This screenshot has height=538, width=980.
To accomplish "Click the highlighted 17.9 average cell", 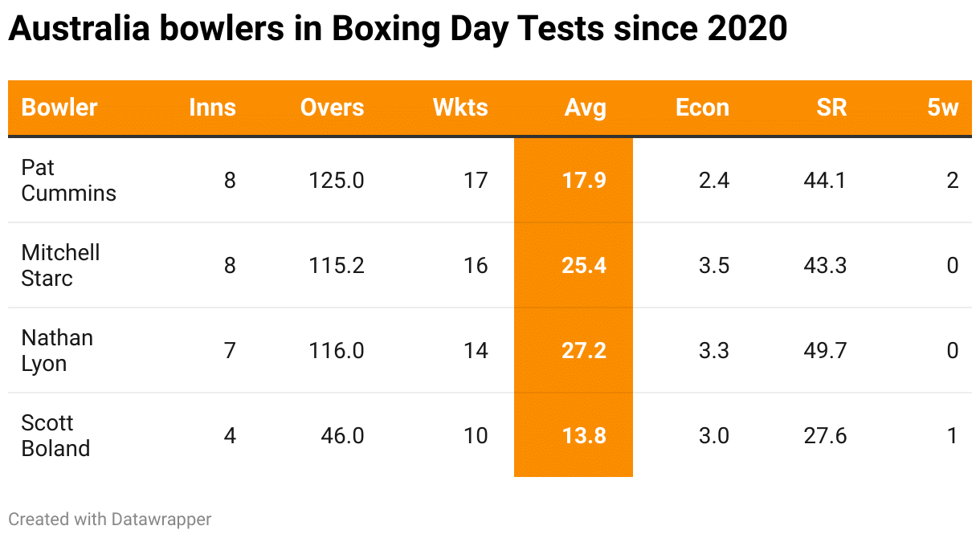I will [584, 181].
